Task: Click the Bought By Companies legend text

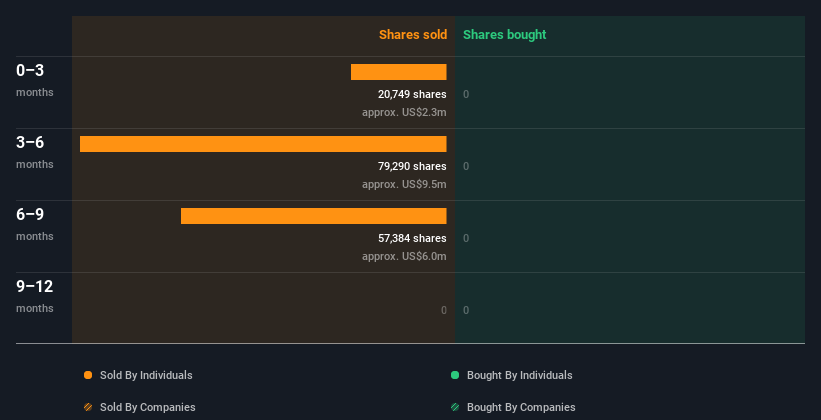Action: pos(520,407)
